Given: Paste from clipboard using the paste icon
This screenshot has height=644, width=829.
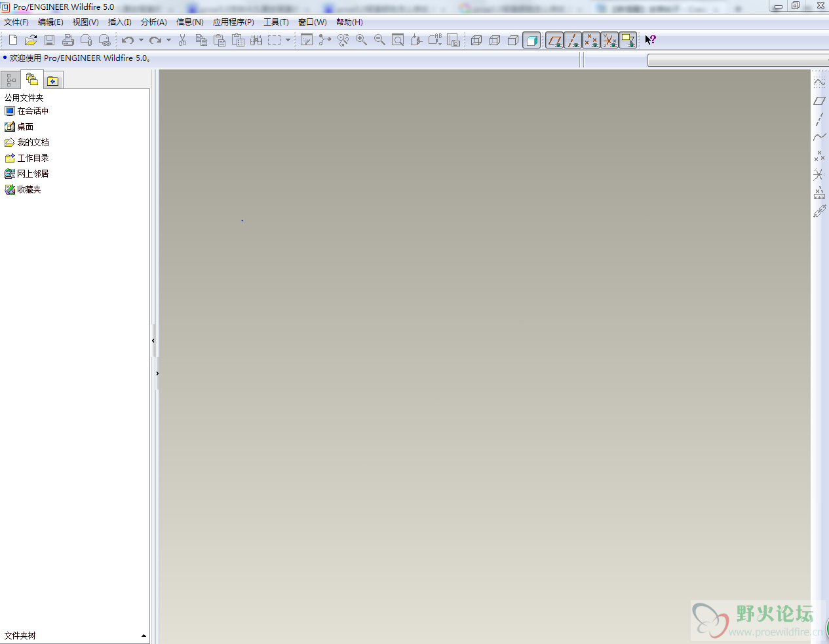Looking at the screenshot, I should (x=220, y=40).
